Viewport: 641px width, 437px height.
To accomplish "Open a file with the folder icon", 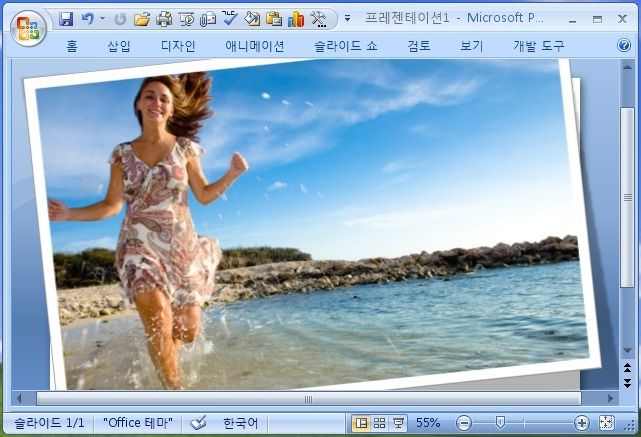I will pyautogui.click(x=142, y=19).
